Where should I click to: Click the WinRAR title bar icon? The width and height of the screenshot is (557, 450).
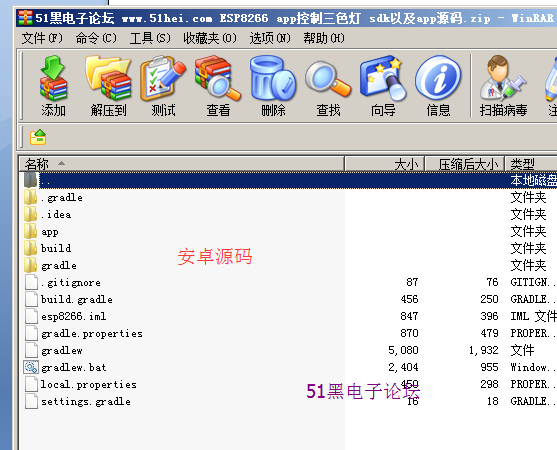(x=25, y=18)
